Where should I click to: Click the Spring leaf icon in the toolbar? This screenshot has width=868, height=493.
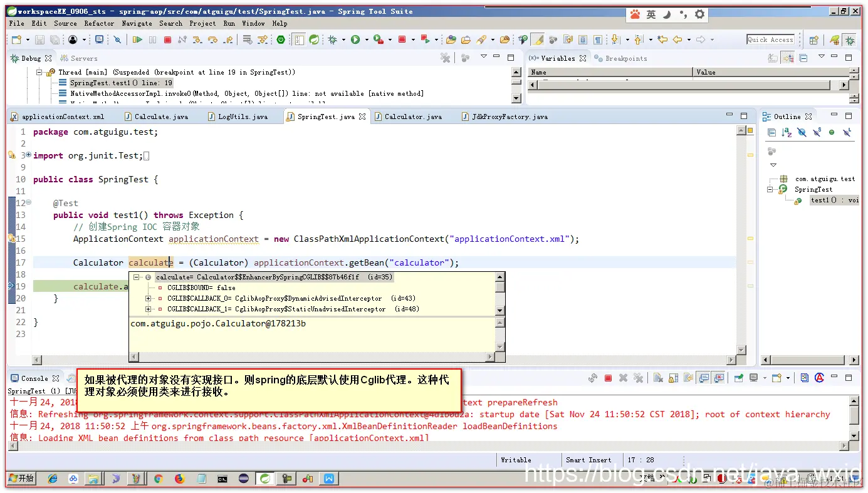313,39
